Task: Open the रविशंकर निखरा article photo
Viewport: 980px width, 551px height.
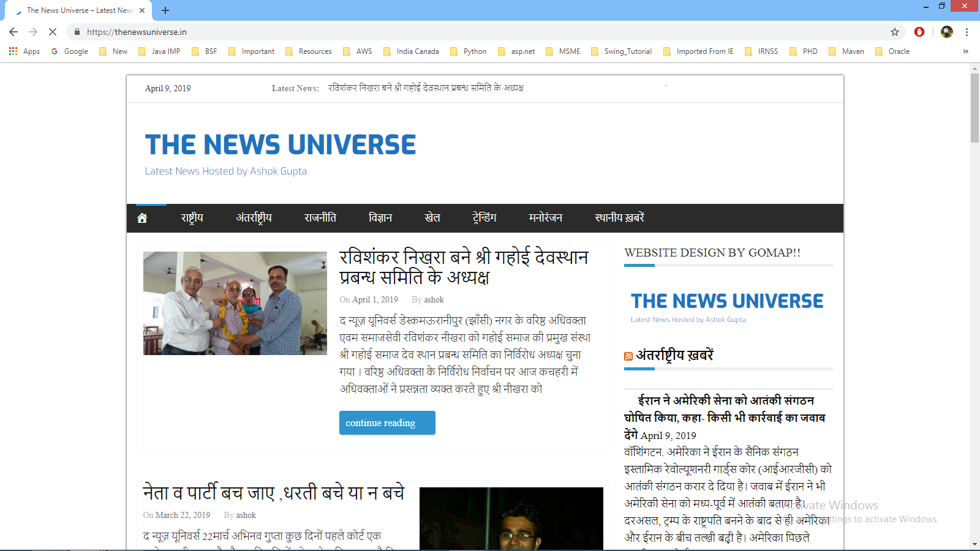Action: (x=235, y=303)
